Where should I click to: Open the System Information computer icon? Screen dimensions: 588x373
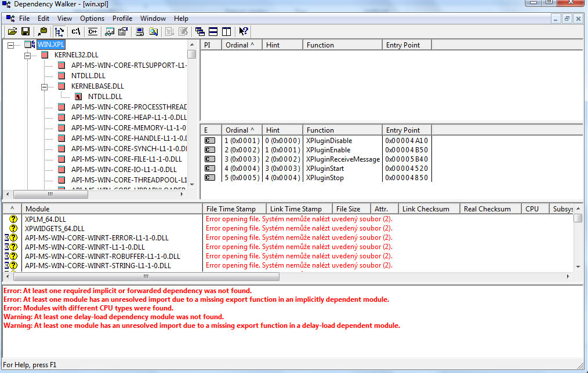pyautogui.click(x=140, y=31)
